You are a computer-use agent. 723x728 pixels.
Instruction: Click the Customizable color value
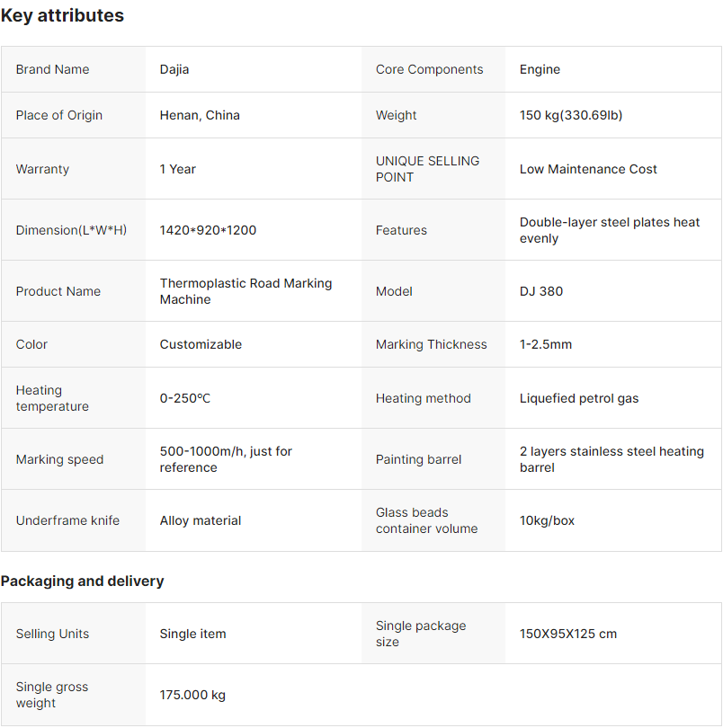[201, 344]
